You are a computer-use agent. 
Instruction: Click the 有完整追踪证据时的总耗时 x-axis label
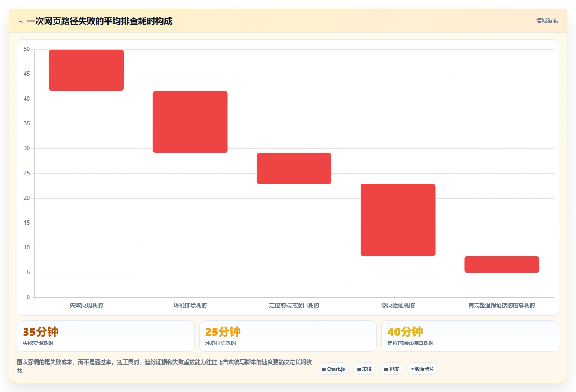(x=502, y=305)
